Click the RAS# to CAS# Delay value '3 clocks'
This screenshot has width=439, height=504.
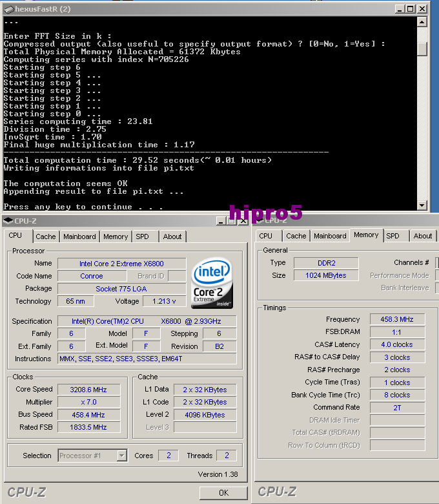[398, 357]
